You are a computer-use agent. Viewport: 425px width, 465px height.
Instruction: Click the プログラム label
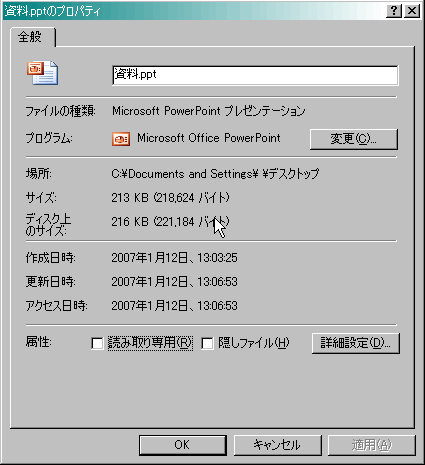point(49,138)
